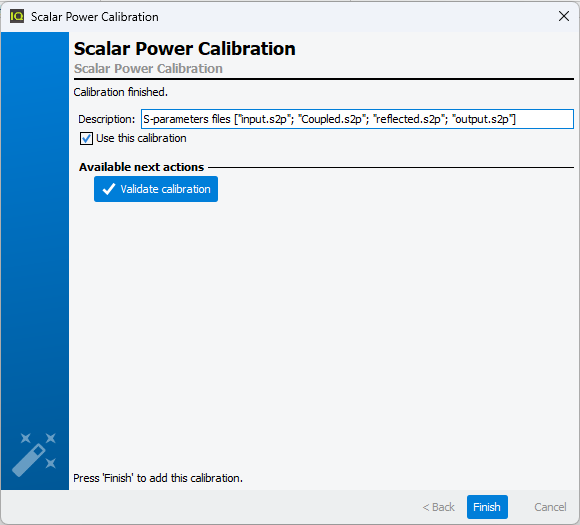Viewport: 580px width, 525px height.
Task: Click the 'Available next actions' section header
Action: [x=141, y=167]
